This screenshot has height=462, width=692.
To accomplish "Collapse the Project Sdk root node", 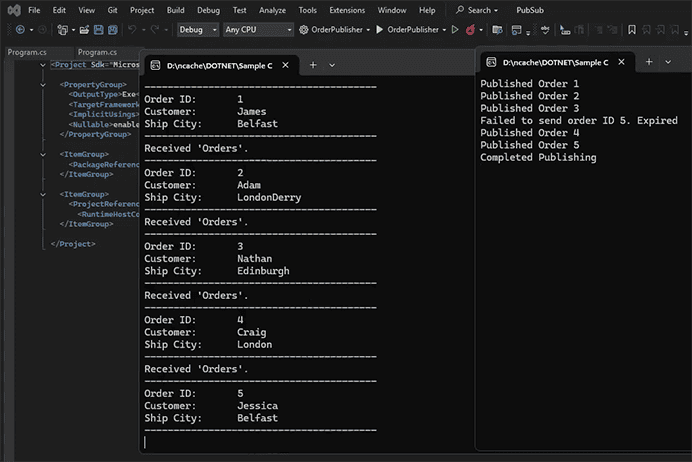I will click(x=43, y=65).
